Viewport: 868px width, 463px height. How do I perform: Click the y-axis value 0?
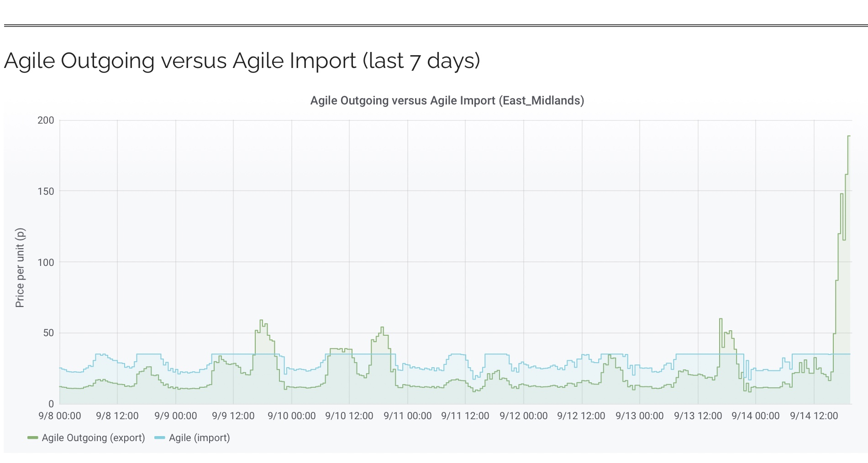tap(51, 404)
